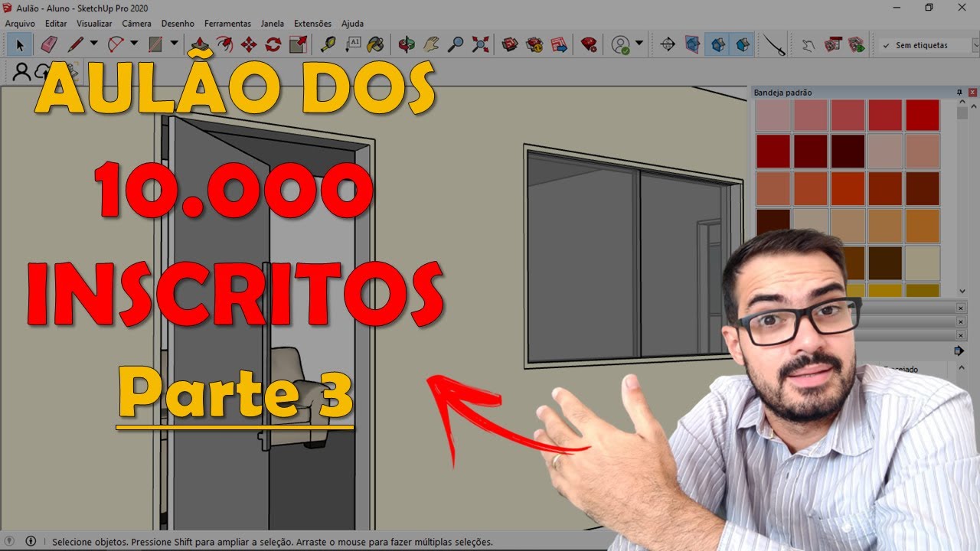Image resolution: width=980 pixels, height=551 pixels.
Task: Click the status bar info circle icon
Action: (x=31, y=541)
